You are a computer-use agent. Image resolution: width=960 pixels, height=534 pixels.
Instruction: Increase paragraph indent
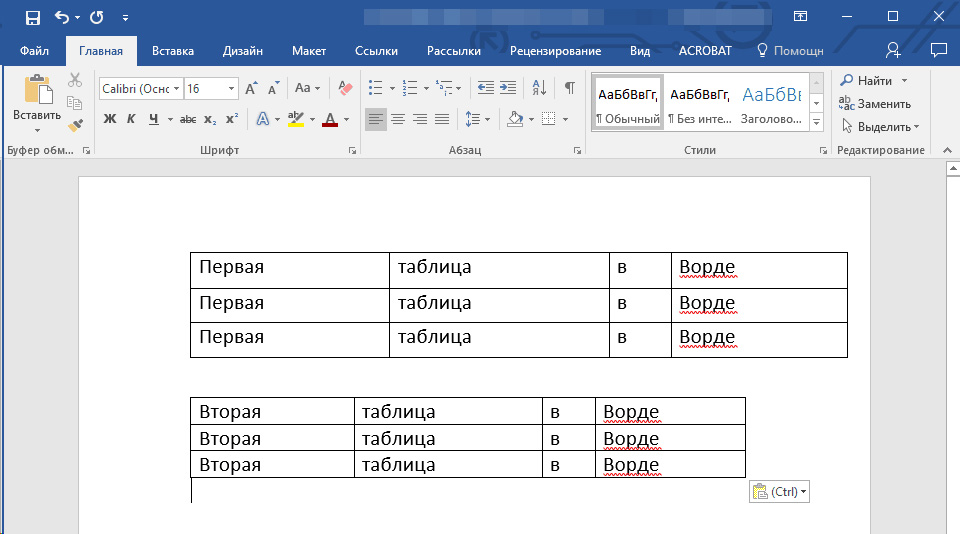[x=508, y=88]
